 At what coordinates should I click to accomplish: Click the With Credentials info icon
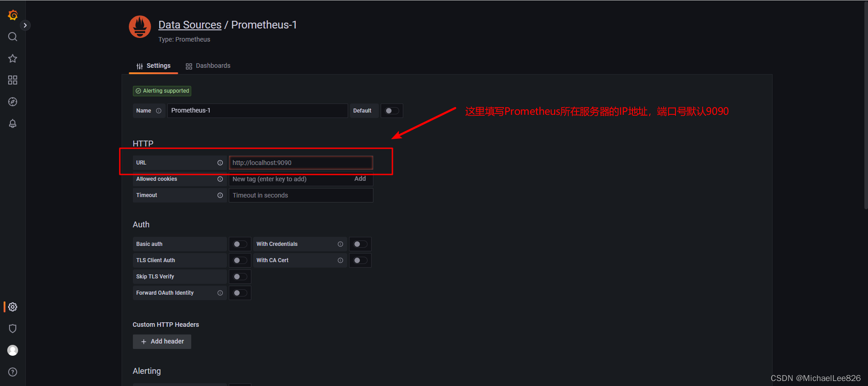pyautogui.click(x=340, y=244)
